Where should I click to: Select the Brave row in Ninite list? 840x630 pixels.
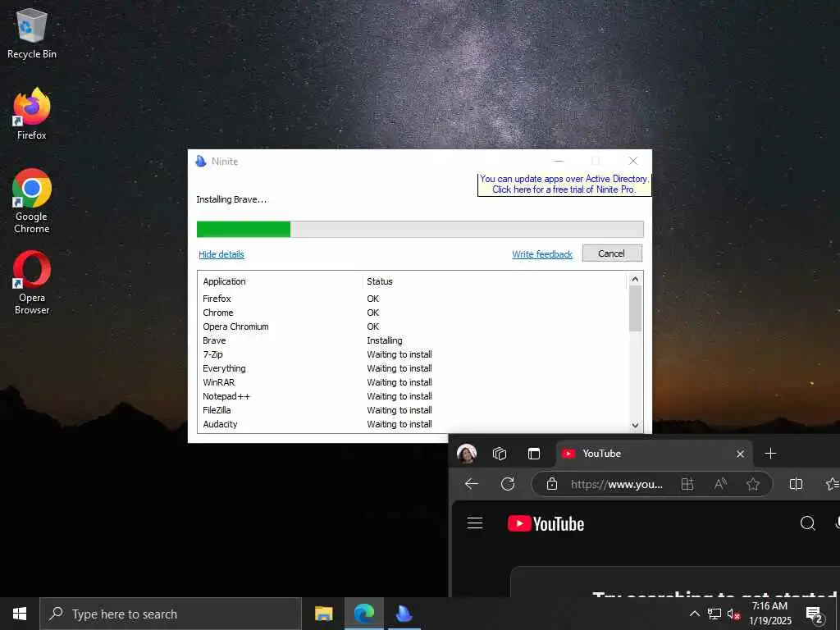coord(413,340)
